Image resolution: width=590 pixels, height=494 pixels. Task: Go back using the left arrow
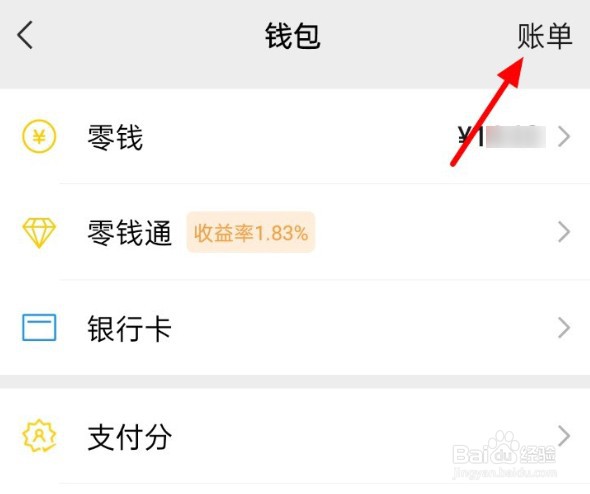coord(25,35)
